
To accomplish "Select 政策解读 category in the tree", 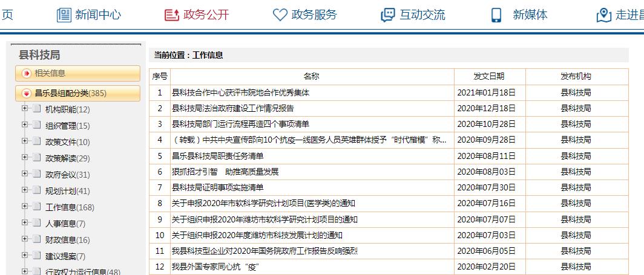I will click(x=67, y=158).
